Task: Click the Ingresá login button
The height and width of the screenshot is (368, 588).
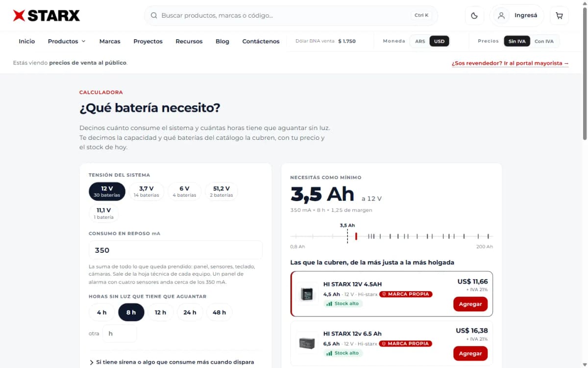Action: 517,16
